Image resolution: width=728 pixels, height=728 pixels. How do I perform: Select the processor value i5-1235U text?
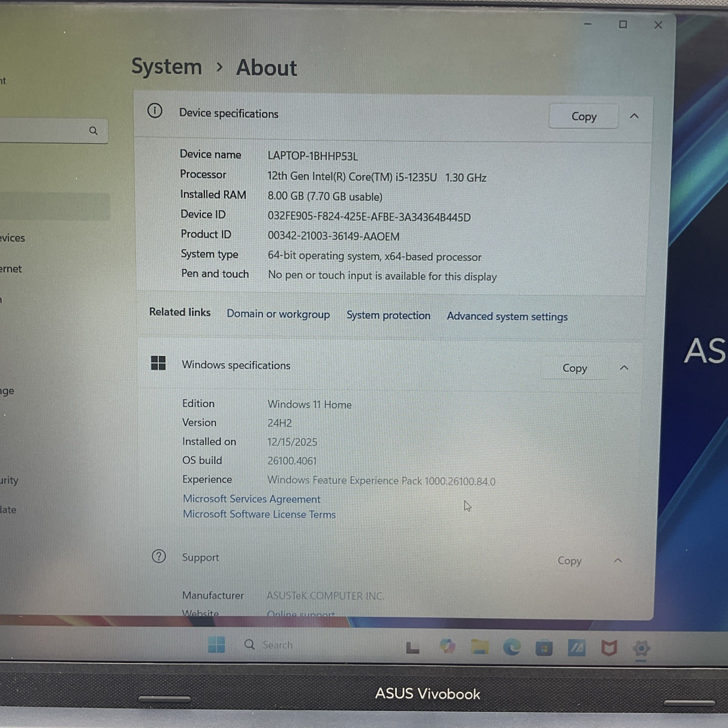pyautogui.click(x=377, y=177)
